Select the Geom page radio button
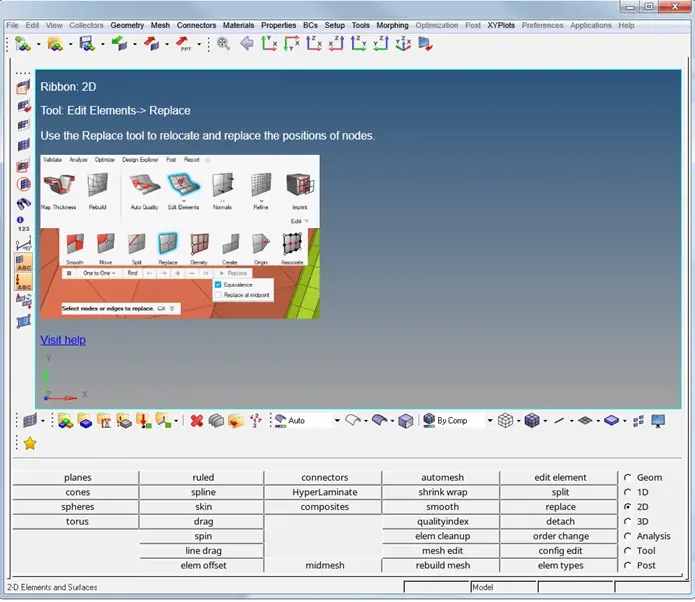The height and width of the screenshot is (602, 695). pos(627,478)
